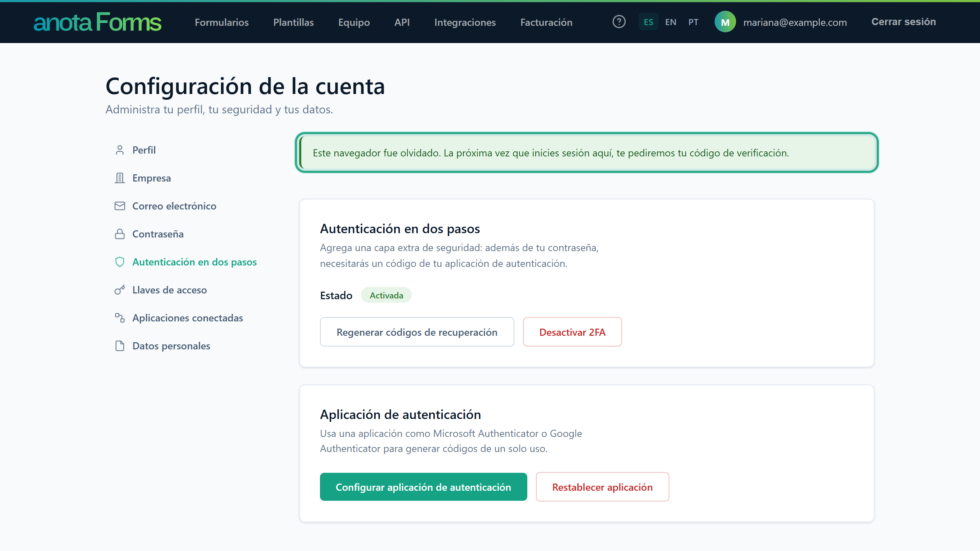Click the mariana@example.com account email
The image size is (980, 551).
point(795,22)
